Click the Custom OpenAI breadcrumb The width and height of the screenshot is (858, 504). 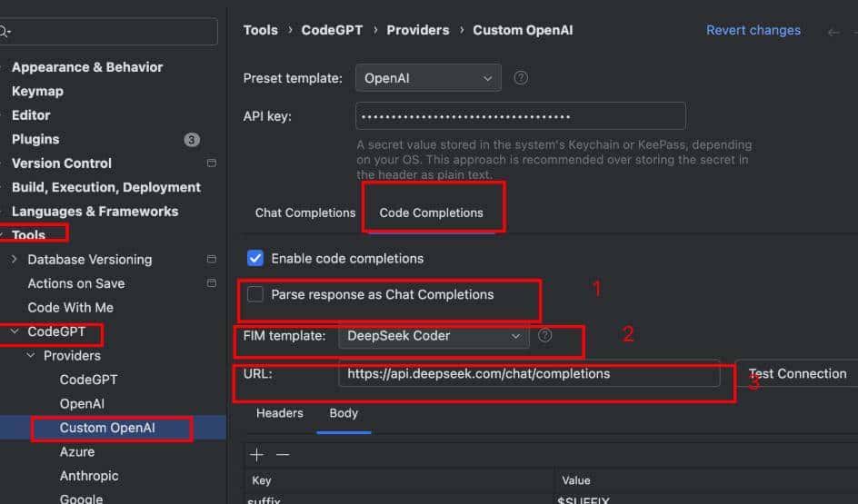[x=523, y=30]
